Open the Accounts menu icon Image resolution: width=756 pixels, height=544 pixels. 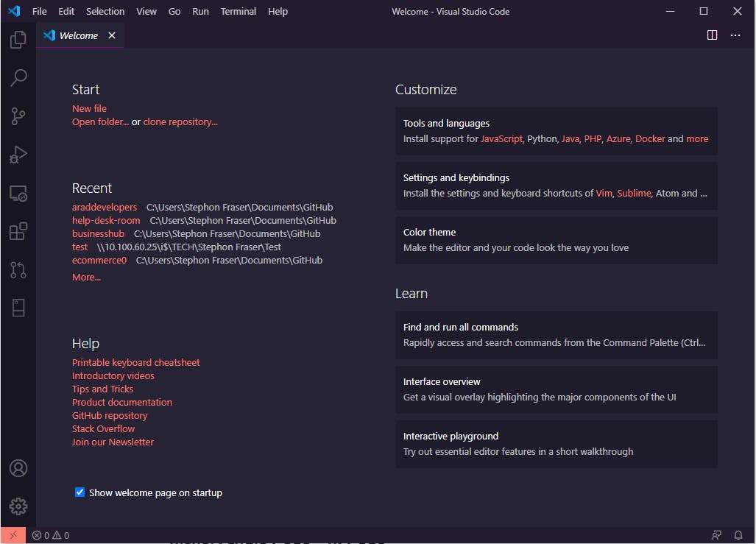click(18, 468)
